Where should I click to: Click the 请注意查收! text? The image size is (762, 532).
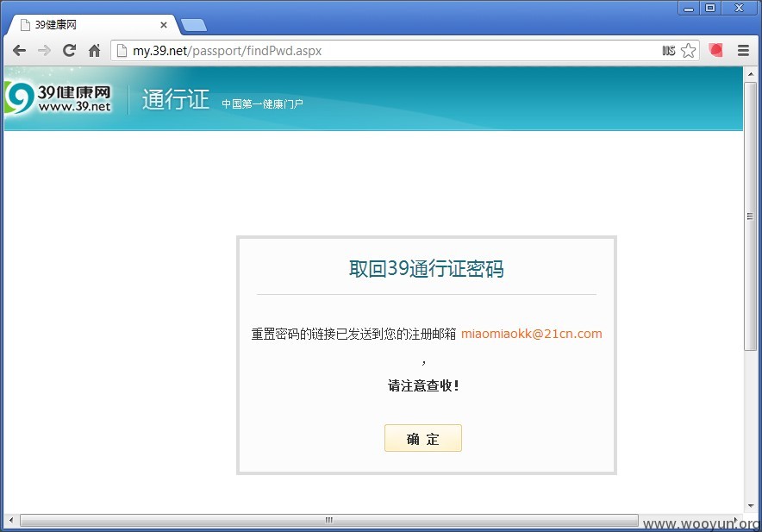tap(423, 385)
